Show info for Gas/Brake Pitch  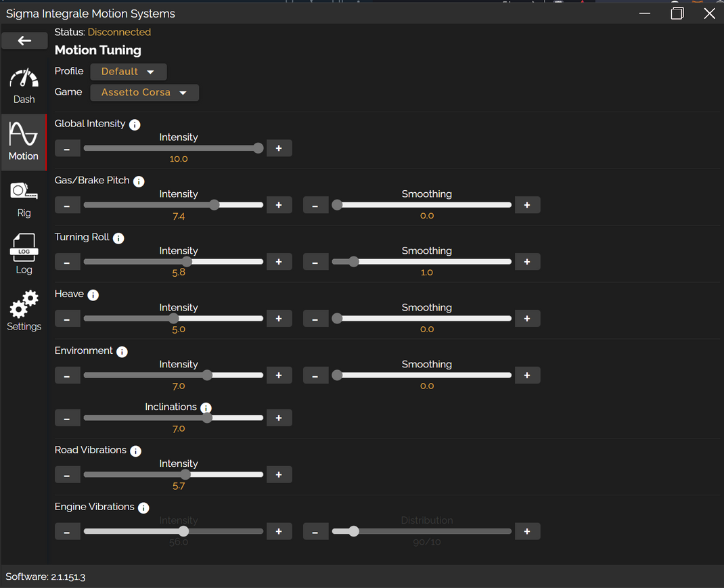(139, 181)
